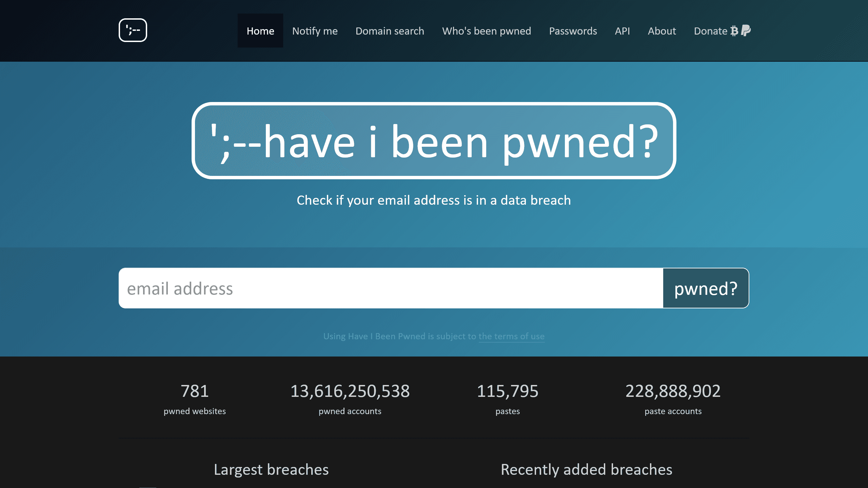
Task: Open the terms of use link
Action: [511, 336]
